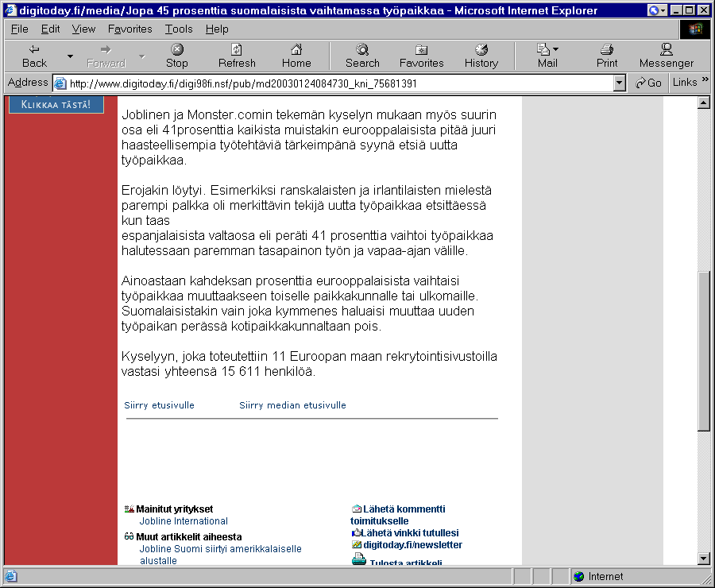The image size is (715, 588).
Task: Click the Lähetä kommentti toimitukselle link
Action: click(398, 515)
